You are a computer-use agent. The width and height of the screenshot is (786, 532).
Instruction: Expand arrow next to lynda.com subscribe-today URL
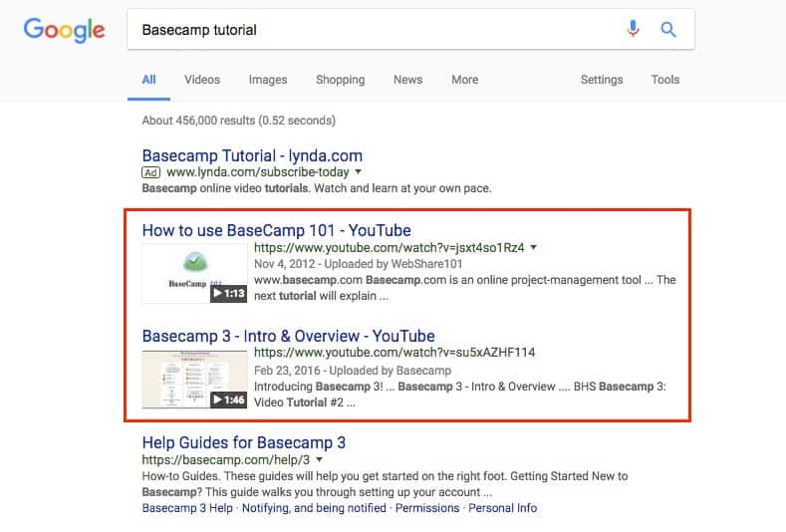click(359, 172)
